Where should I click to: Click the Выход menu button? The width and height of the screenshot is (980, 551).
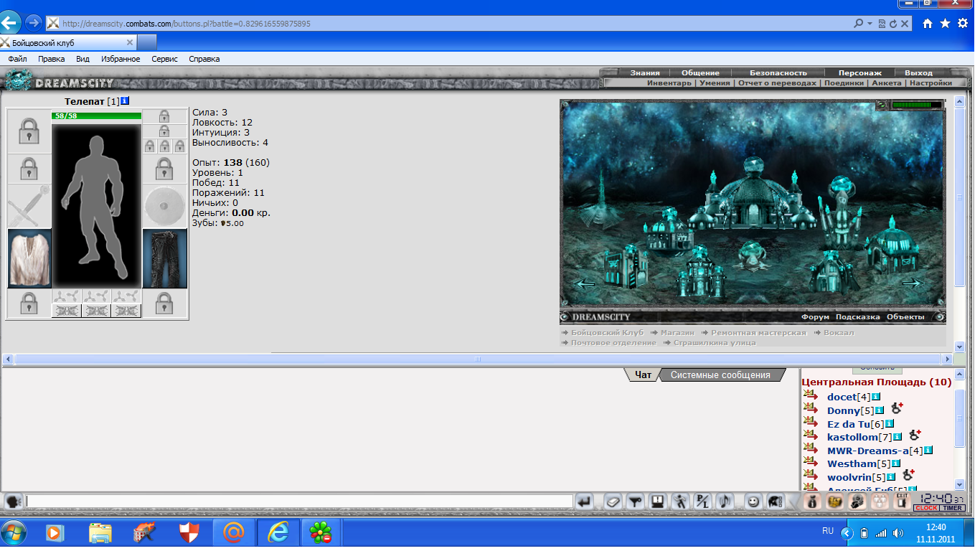[918, 72]
